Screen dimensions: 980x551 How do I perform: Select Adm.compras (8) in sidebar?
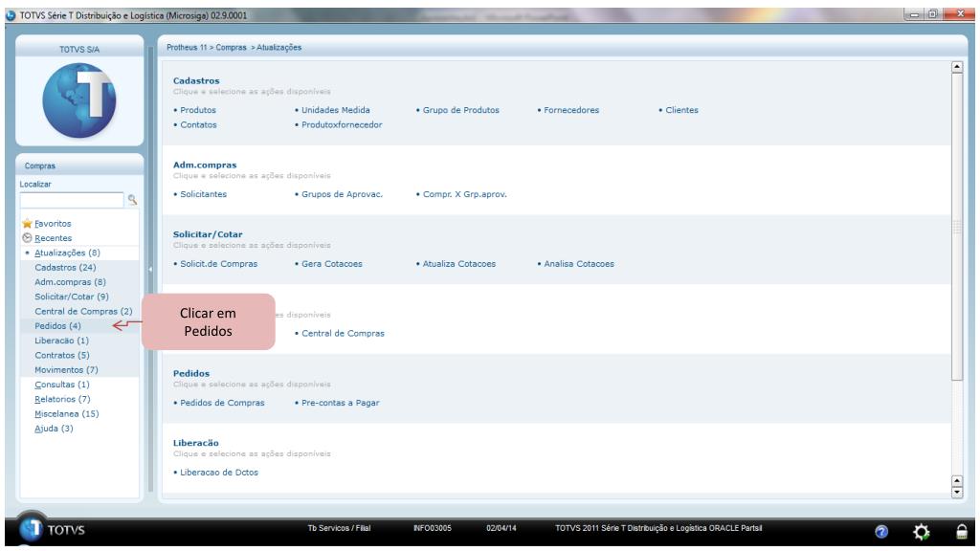click(x=70, y=282)
